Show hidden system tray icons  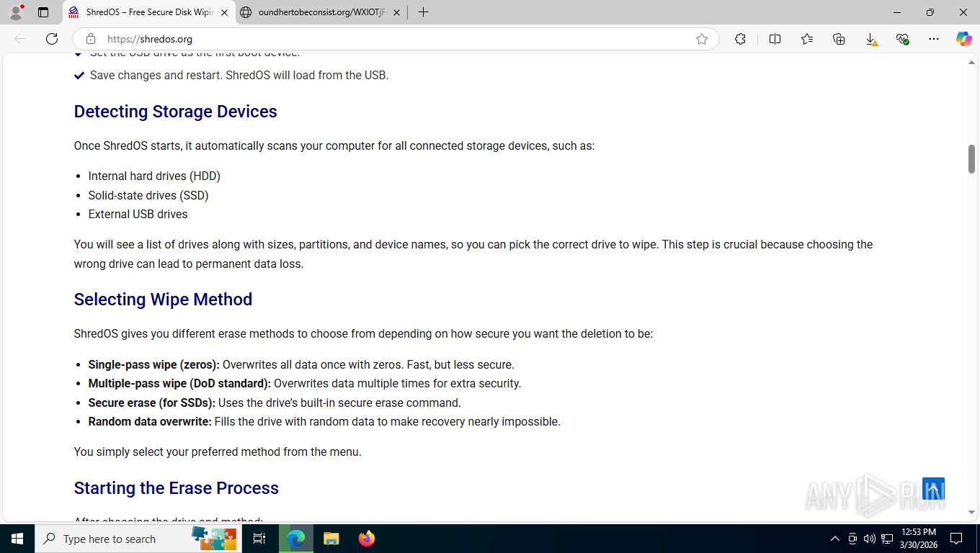835,539
